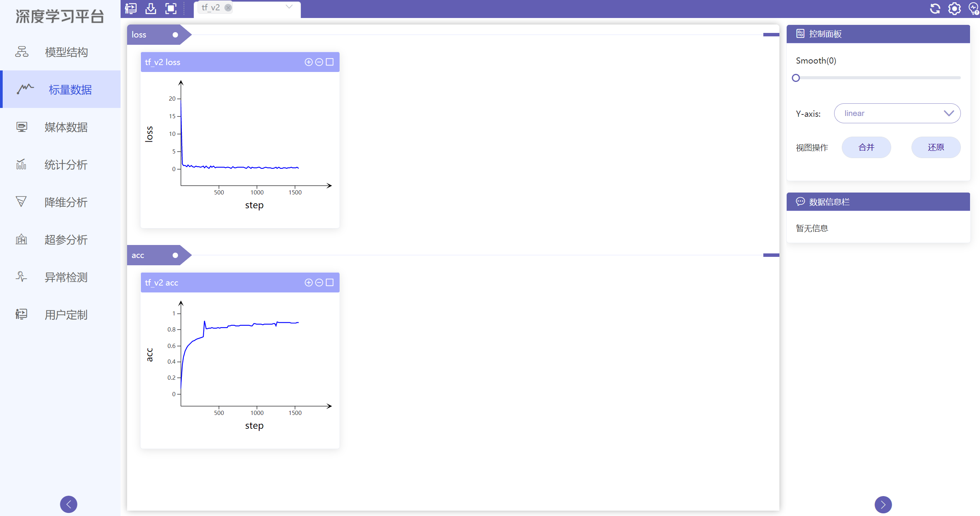Collapse right panel with arrow button
The image size is (980, 516).
tap(883, 505)
